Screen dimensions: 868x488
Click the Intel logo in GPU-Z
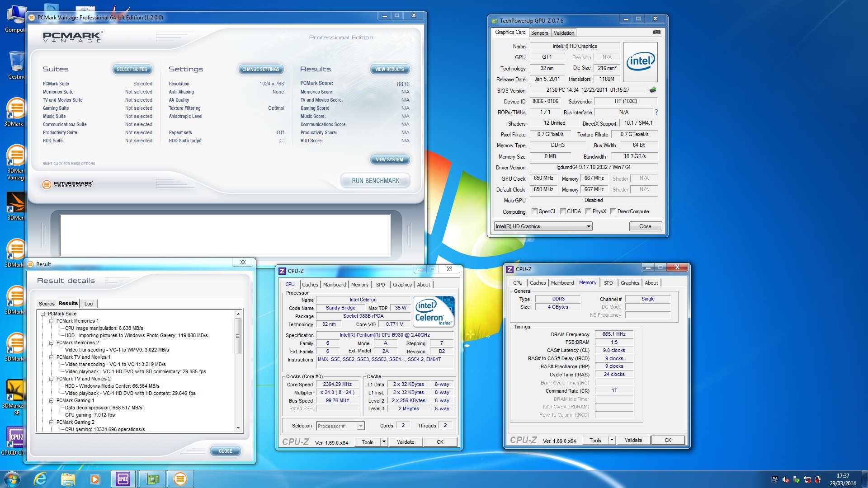640,62
